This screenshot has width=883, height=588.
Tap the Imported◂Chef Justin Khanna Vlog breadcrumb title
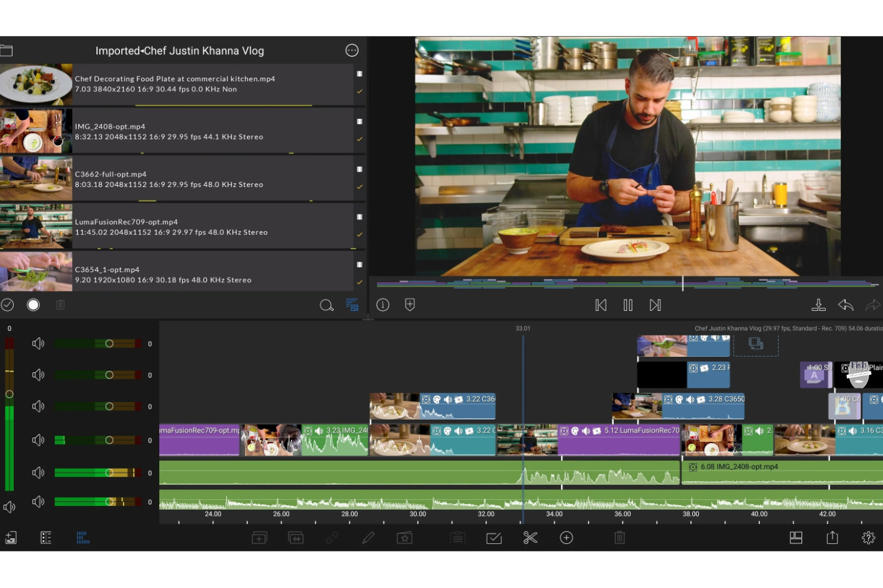tap(180, 51)
